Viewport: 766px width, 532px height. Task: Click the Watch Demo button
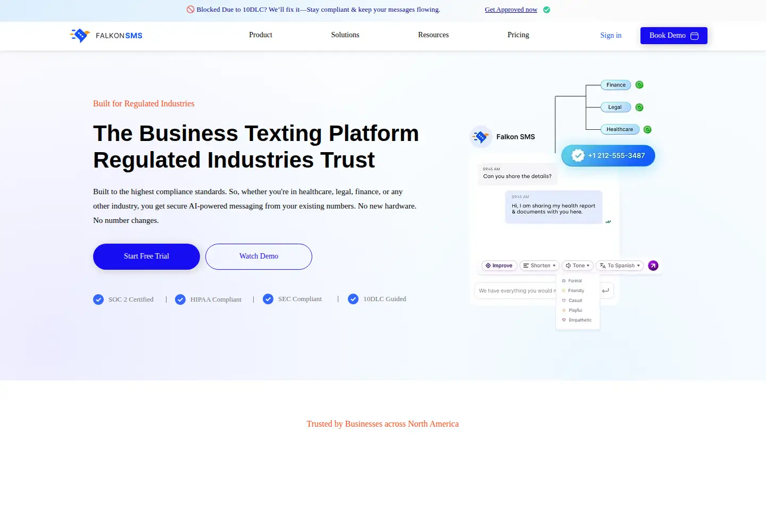pyautogui.click(x=259, y=256)
